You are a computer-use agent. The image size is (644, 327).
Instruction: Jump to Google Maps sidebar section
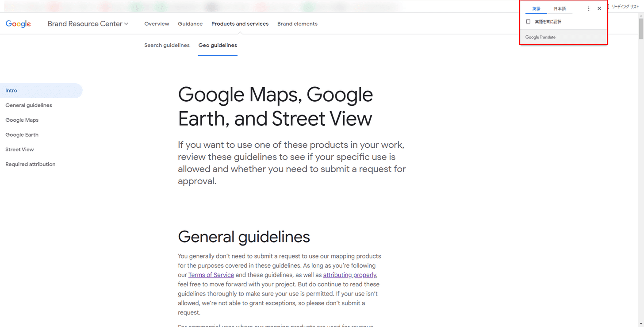pos(22,120)
